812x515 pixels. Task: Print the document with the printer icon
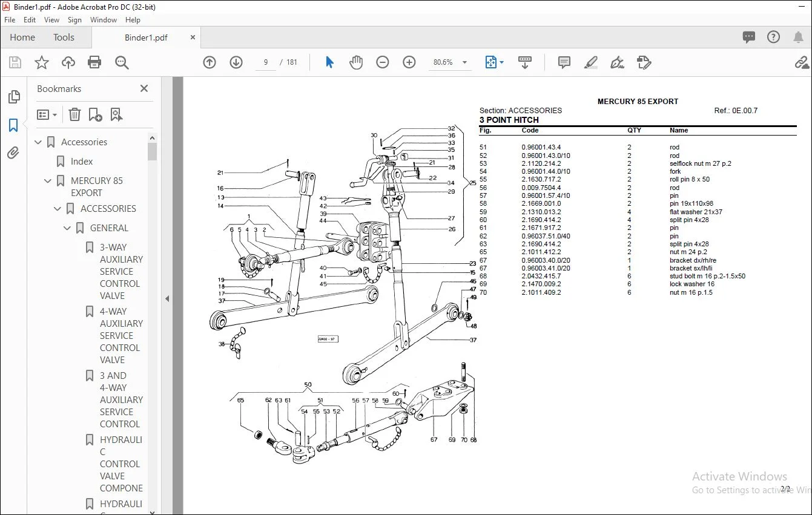[94, 62]
